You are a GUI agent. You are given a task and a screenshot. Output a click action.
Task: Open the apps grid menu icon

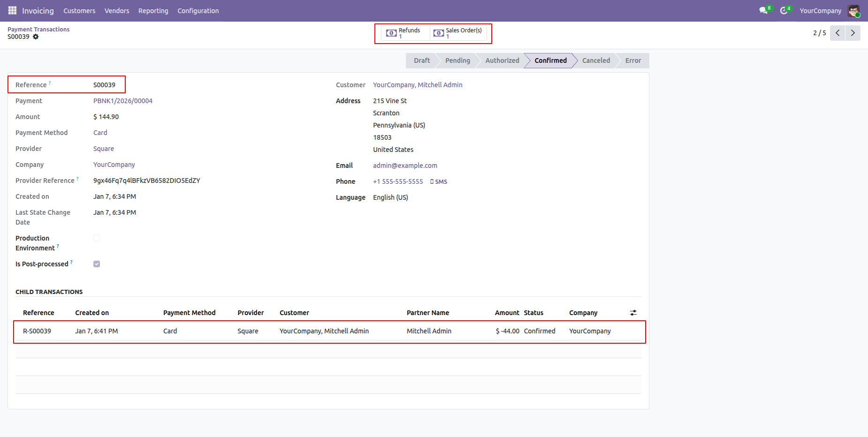pos(12,10)
